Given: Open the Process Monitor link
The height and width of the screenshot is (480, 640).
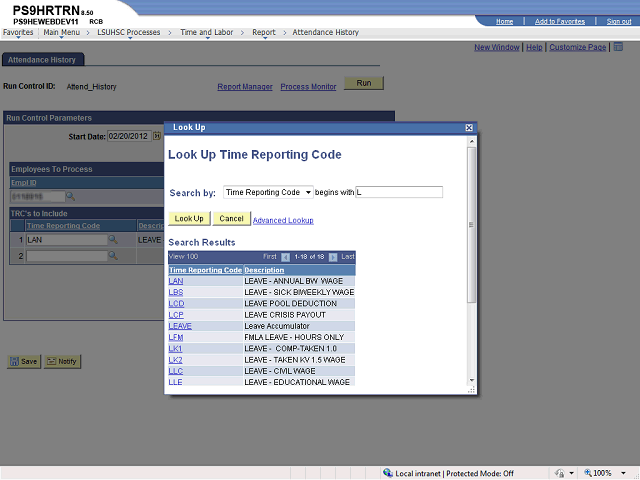Looking at the screenshot, I should [308, 87].
